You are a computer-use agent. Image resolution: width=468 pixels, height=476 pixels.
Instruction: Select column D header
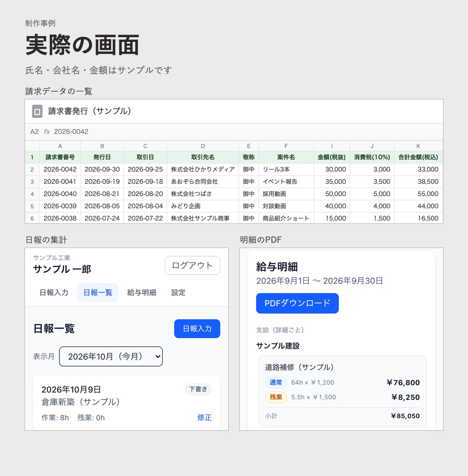(x=203, y=146)
